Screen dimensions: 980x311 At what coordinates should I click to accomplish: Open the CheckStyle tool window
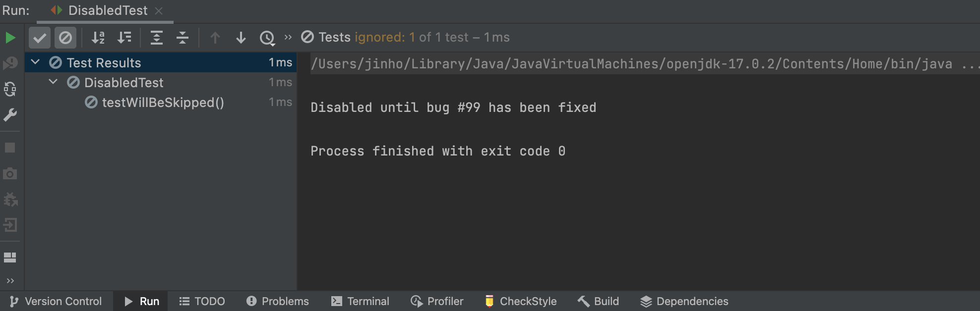coord(521,301)
